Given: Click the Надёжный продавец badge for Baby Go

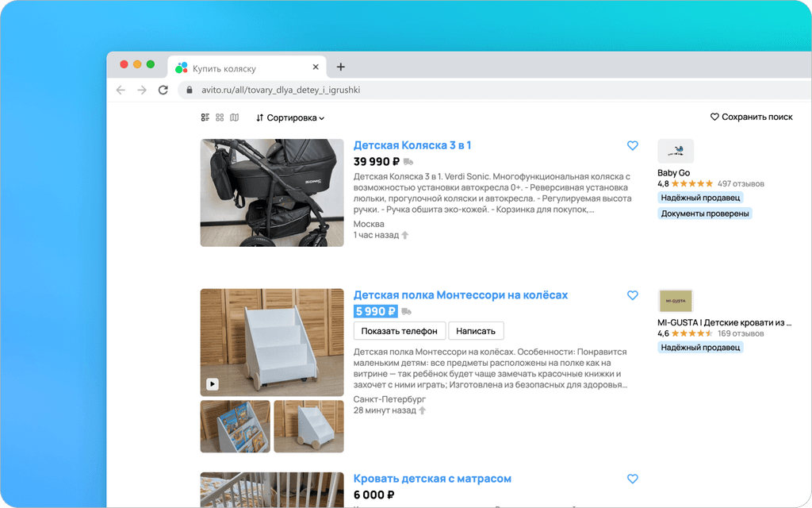Looking at the screenshot, I should pyautogui.click(x=700, y=198).
